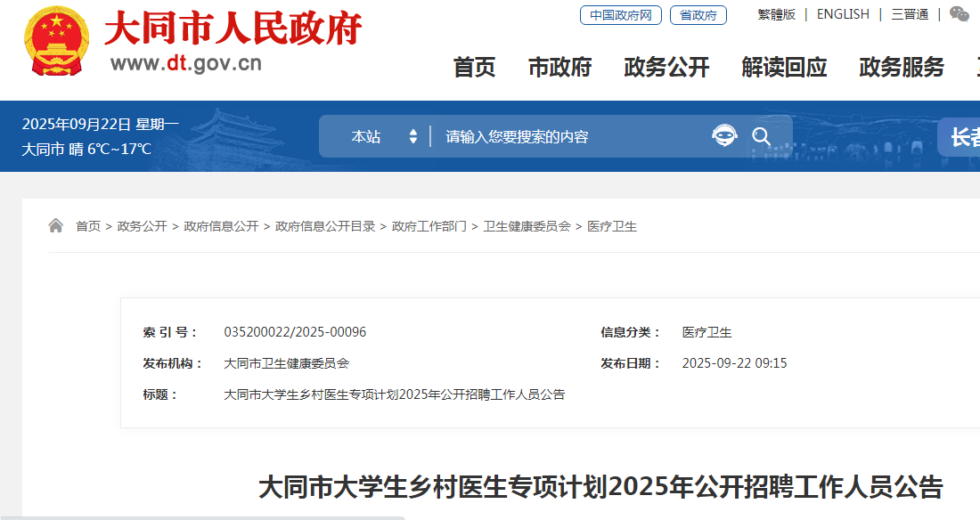Open the WeChat icon link
The width and height of the screenshot is (980, 520).
959,14
